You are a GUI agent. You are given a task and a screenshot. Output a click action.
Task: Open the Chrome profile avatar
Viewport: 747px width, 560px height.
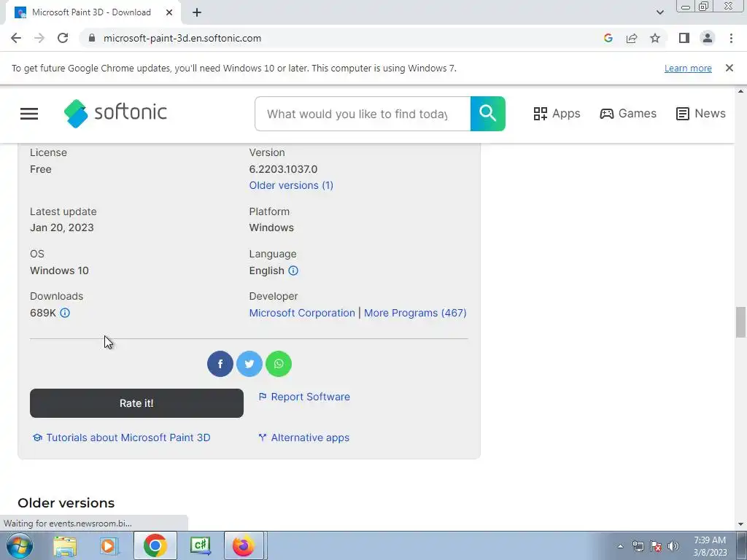[708, 38]
